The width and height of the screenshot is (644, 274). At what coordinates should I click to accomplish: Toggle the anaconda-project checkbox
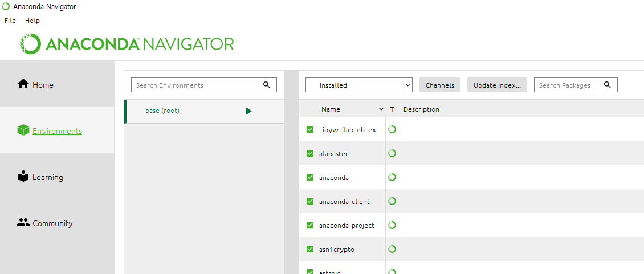310,225
